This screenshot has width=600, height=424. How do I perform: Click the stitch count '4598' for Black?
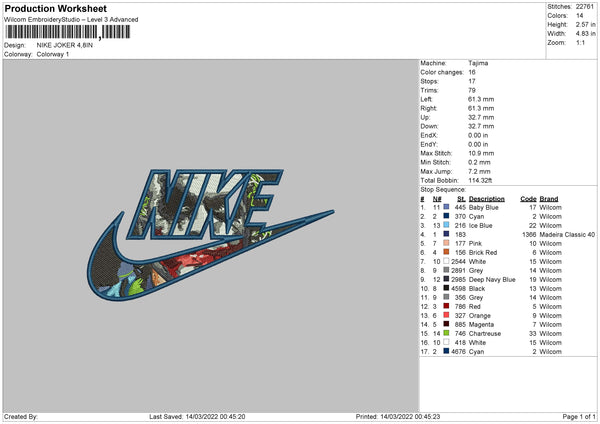point(458,288)
